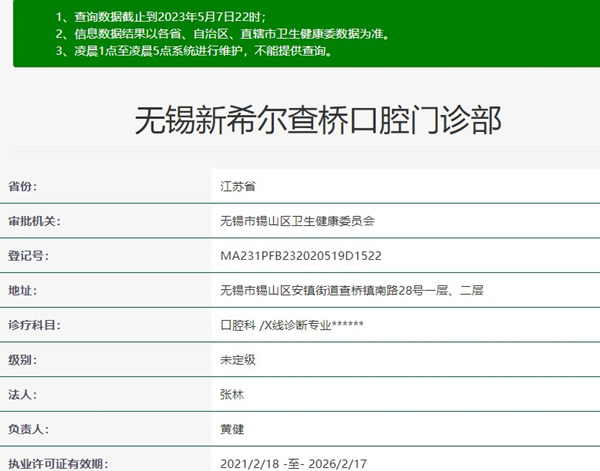Click the 执业许可证有效期 label
Image resolution: width=600 pixels, height=471 pixels.
tap(58, 464)
